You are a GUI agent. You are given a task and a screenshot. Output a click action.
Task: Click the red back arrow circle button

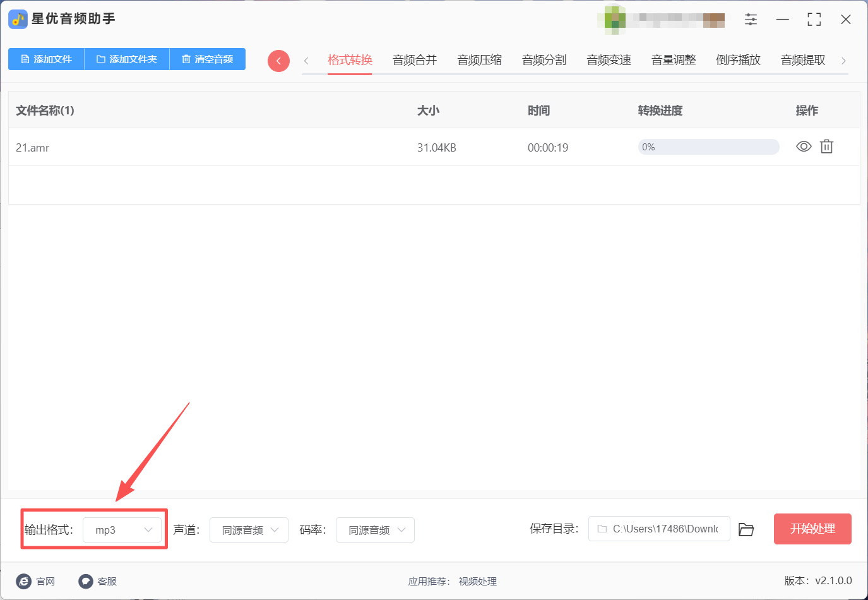pyautogui.click(x=278, y=61)
